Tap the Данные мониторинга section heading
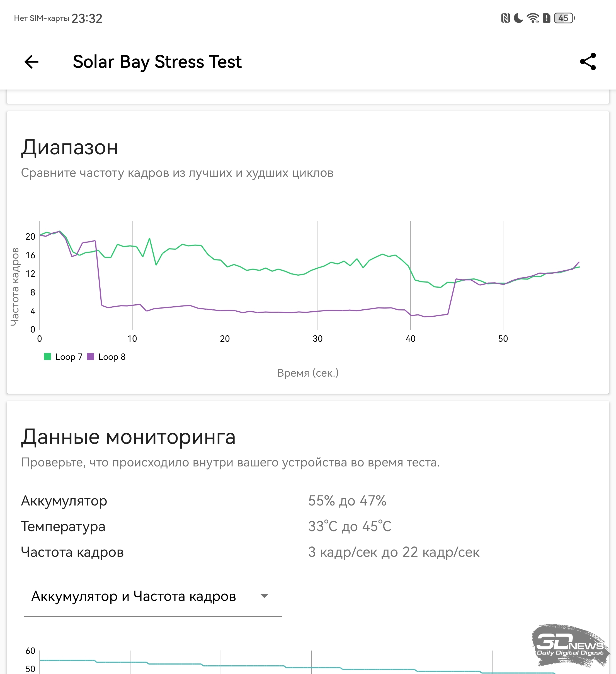 pyautogui.click(x=128, y=437)
